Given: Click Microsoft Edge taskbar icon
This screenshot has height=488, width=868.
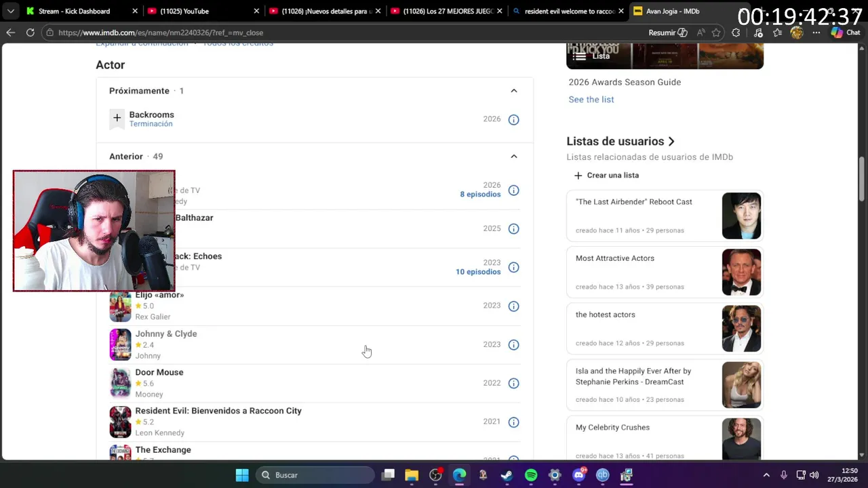Looking at the screenshot, I should pyautogui.click(x=460, y=475).
